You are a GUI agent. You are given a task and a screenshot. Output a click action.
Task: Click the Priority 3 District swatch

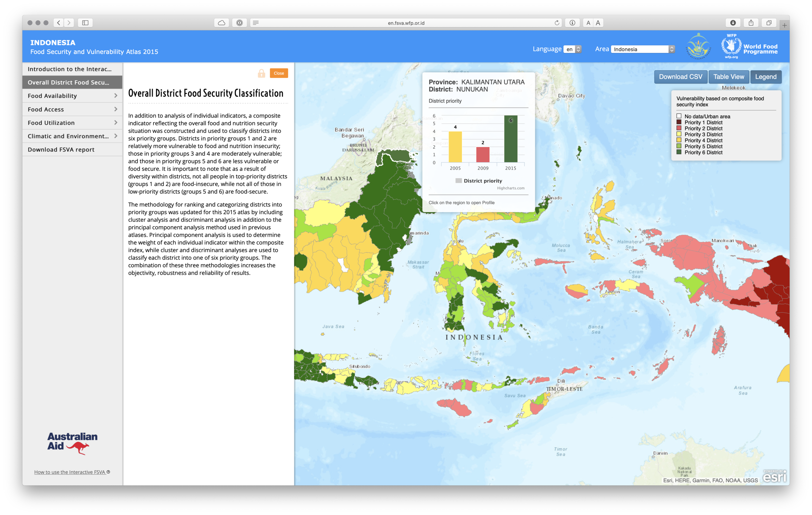679,134
